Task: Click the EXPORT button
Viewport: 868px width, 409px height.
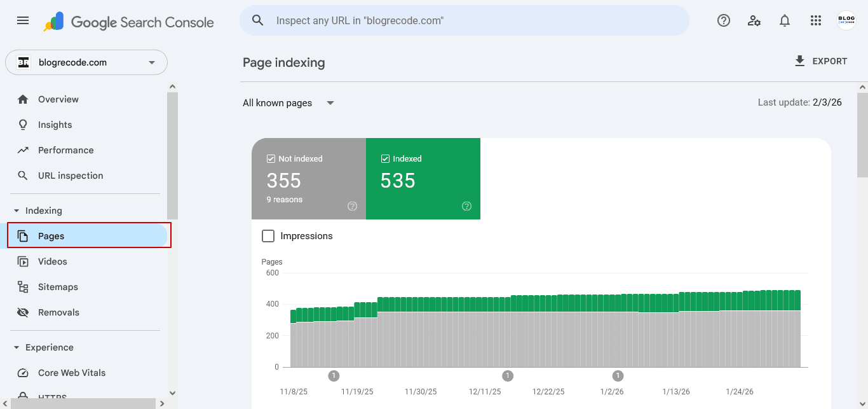Action: (821, 60)
